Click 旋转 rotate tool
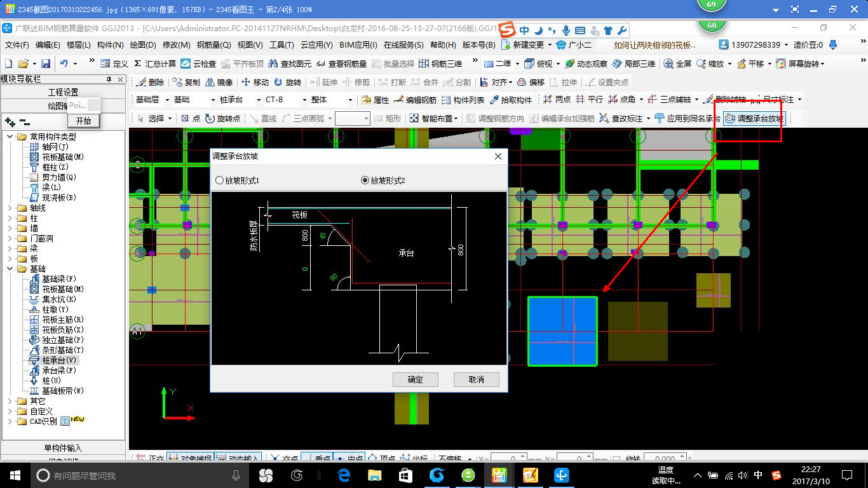This screenshot has height=488, width=868. pos(288,82)
